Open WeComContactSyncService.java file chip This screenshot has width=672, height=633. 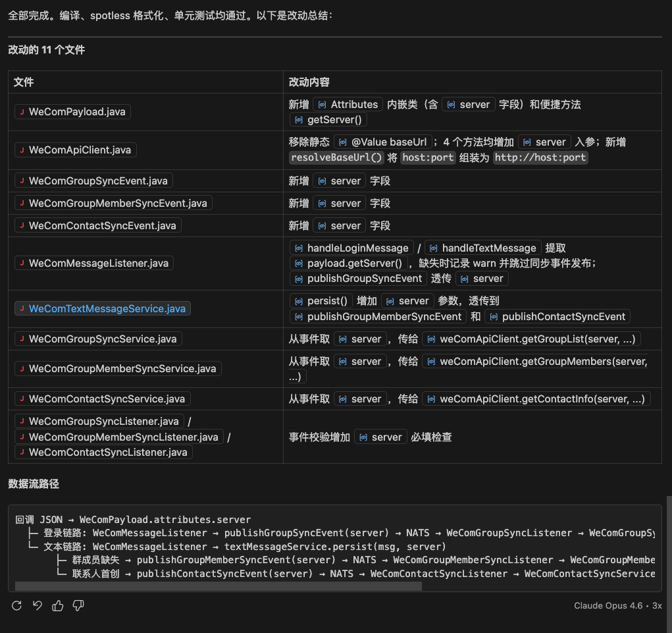pyautogui.click(x=103, y=399)
